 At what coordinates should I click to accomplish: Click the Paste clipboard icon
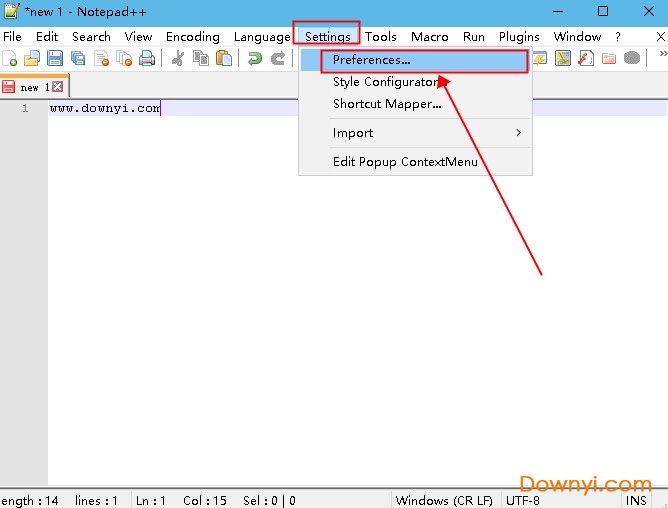point(224,58)
